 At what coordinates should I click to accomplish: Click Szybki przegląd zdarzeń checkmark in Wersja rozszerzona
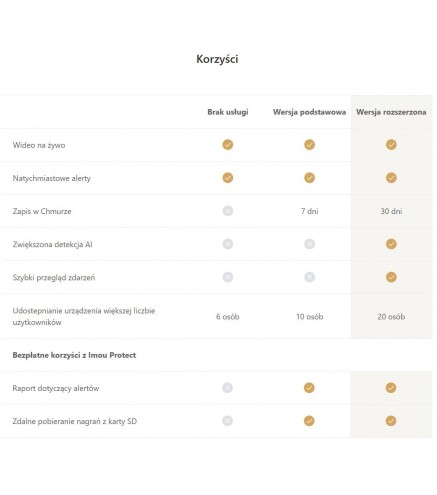pyautogui.click(x=391, y=277)
